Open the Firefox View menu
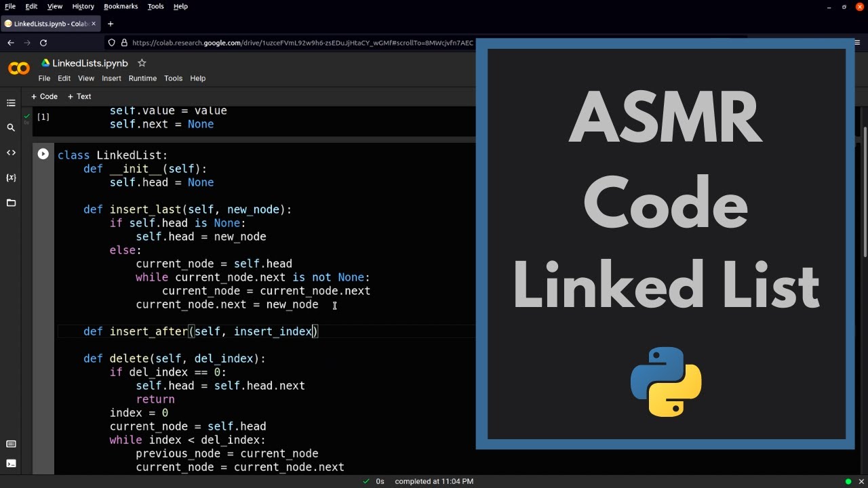 (55, 6)
